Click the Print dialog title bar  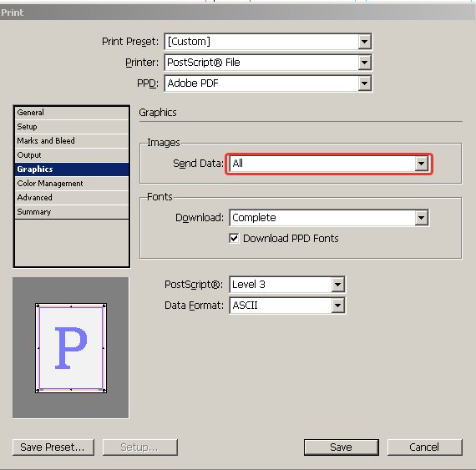(x=238, y=13)
